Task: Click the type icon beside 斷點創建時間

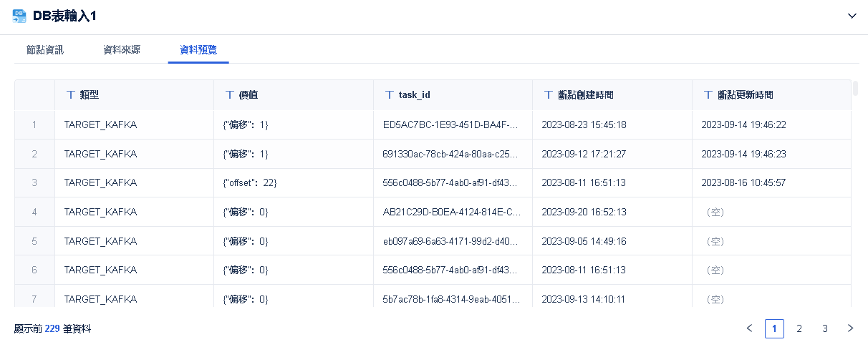Action: (549, 94)
